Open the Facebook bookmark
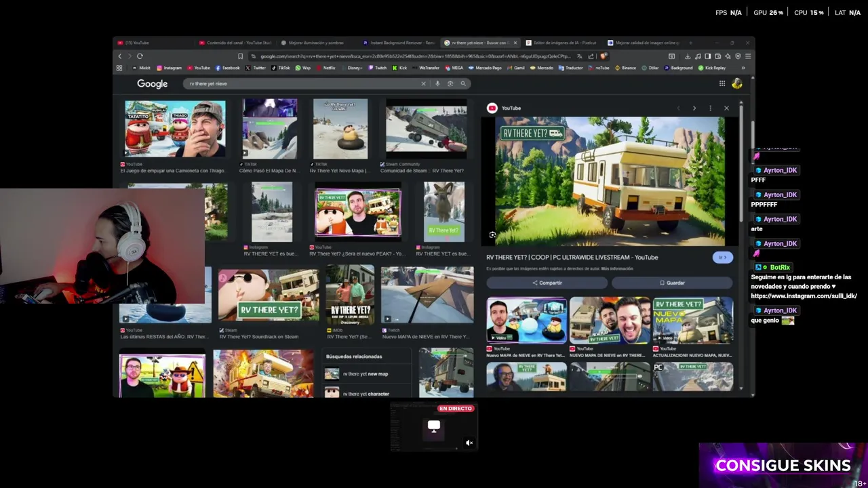 click(227, 68)
